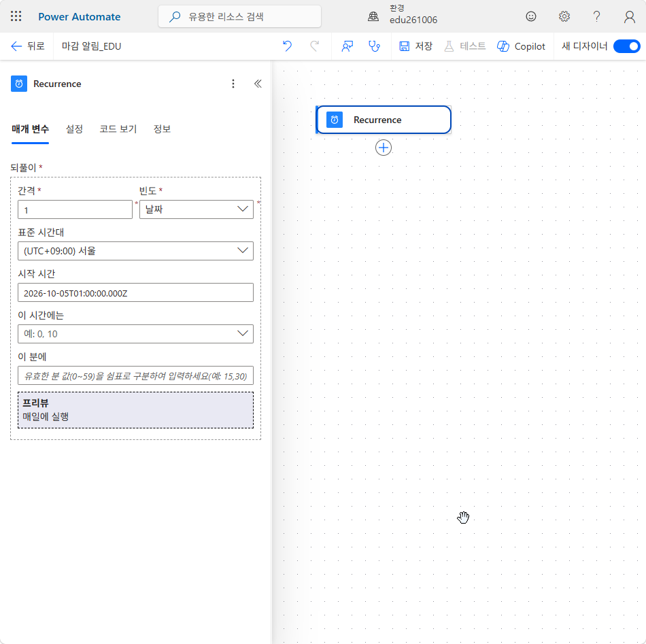Switch to the 정보 tab
This screenshot has height=644, width=646.
[162, 129]
